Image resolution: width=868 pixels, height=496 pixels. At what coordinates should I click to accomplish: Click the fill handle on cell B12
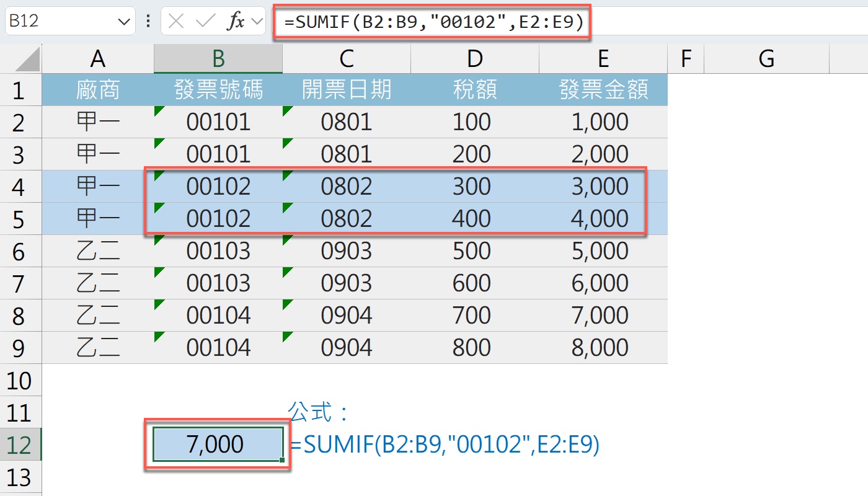click(282, 460)
